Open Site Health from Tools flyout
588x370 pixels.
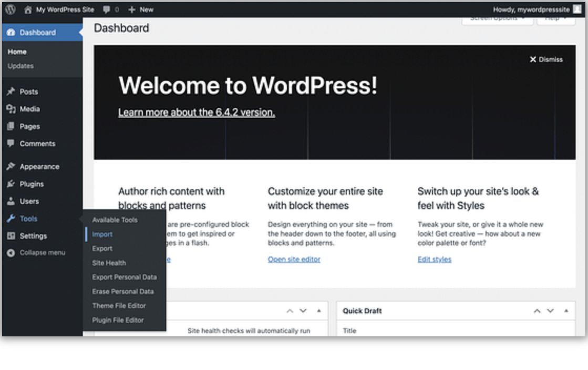point(109,263)
